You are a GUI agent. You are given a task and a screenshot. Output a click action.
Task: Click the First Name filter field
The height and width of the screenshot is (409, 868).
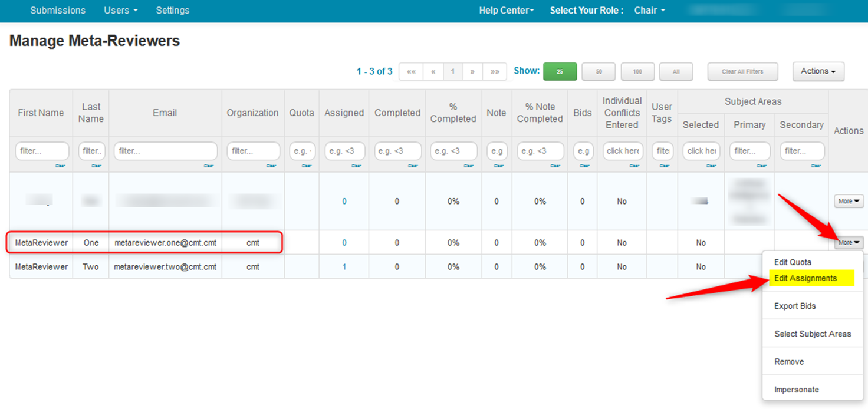[42, 151]
